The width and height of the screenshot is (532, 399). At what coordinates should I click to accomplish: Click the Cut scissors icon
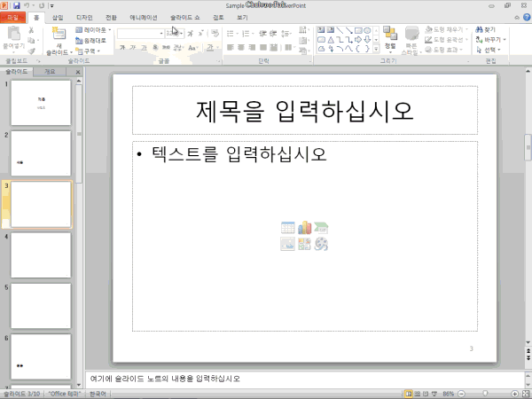click(31, 30)
